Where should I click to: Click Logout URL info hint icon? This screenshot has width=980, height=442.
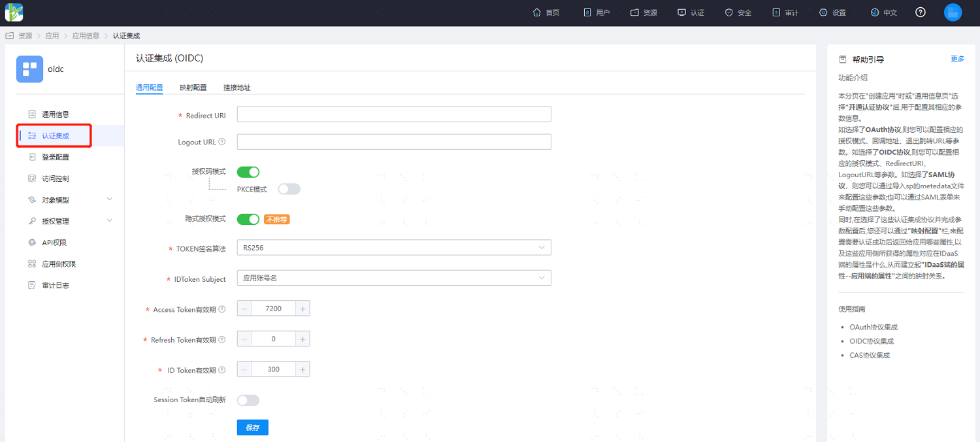pos(222,142)
